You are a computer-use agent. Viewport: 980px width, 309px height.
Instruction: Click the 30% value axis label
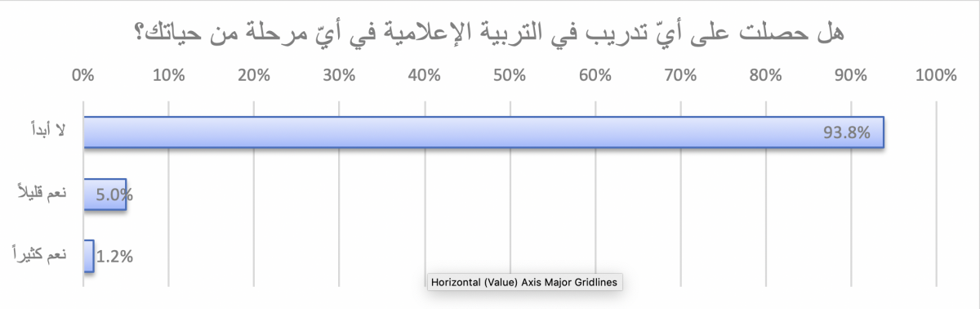(x=339, y=76)
